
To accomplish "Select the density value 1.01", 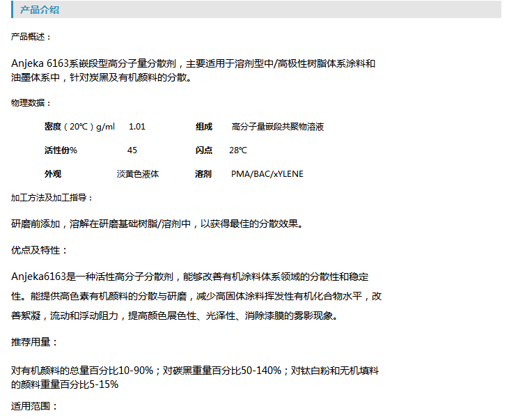I will click(x=137, y=127).
